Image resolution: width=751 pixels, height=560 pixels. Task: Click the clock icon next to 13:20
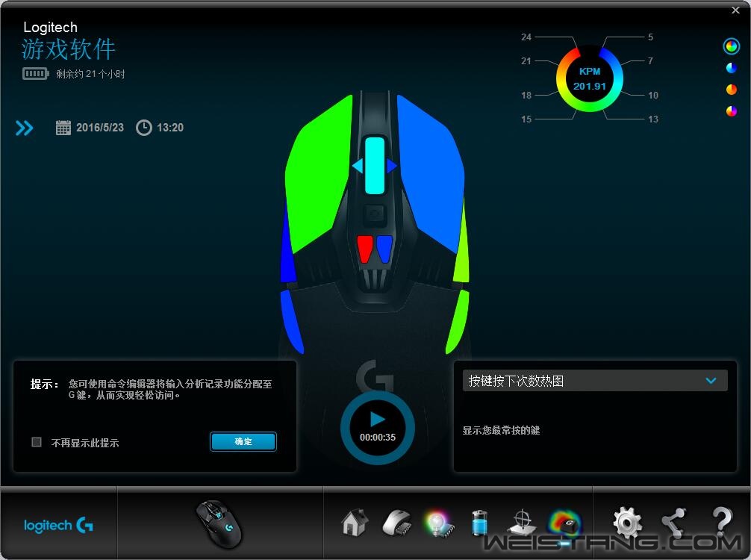point(143,128)
